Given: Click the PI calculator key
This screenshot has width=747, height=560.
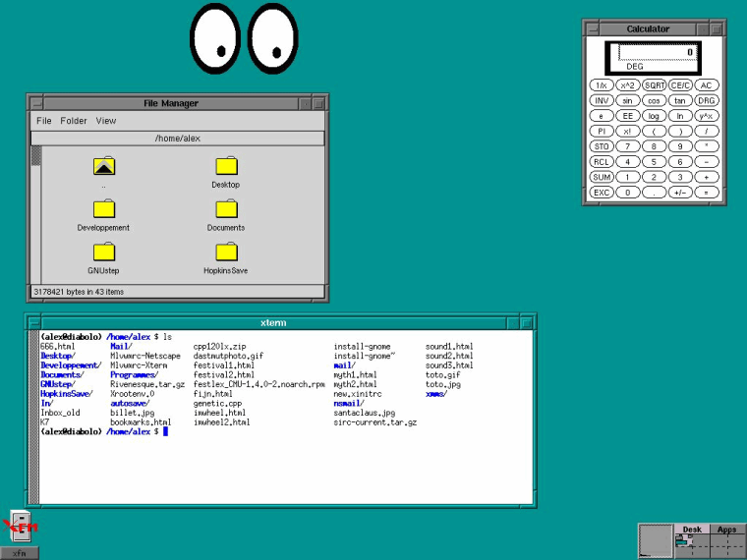Looking at the screenshot, I should pos(602,131).
